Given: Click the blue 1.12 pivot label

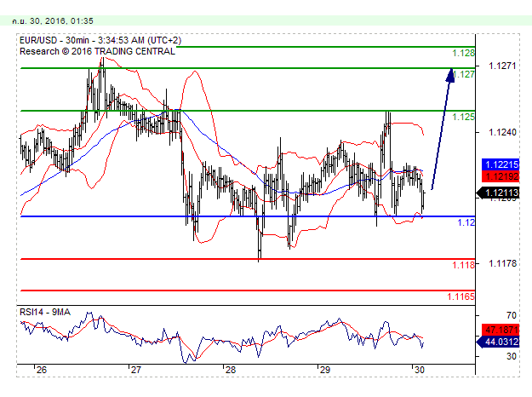Looking at the screenshot, I should (x=466, y=222).
